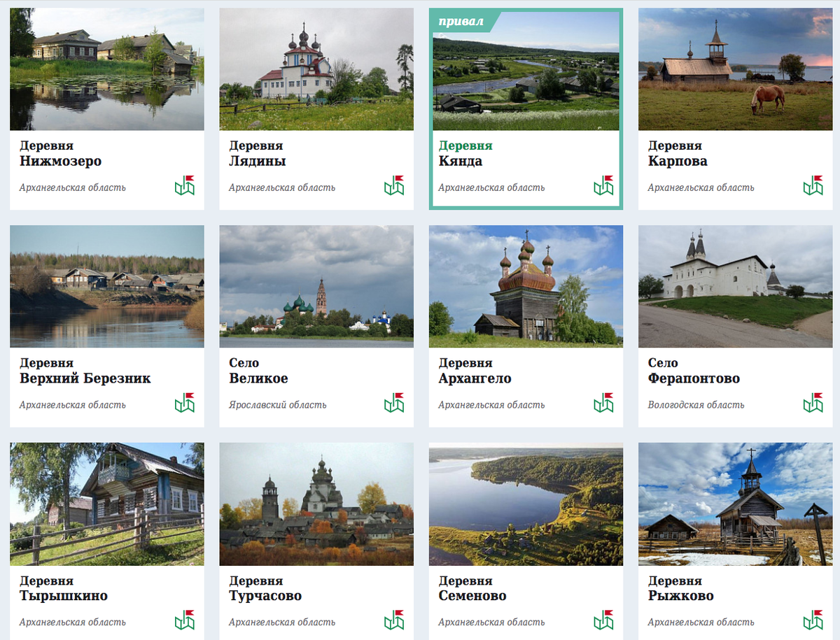This screenshot has width=840, height=640.
Task: Open the Нижмозеро village photo
Action: 107,69
